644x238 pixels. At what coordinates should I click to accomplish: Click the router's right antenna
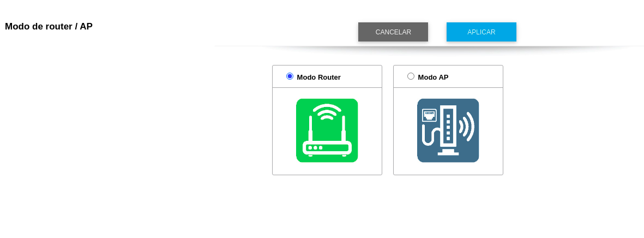pyautogui.click(x=344, y=128)
